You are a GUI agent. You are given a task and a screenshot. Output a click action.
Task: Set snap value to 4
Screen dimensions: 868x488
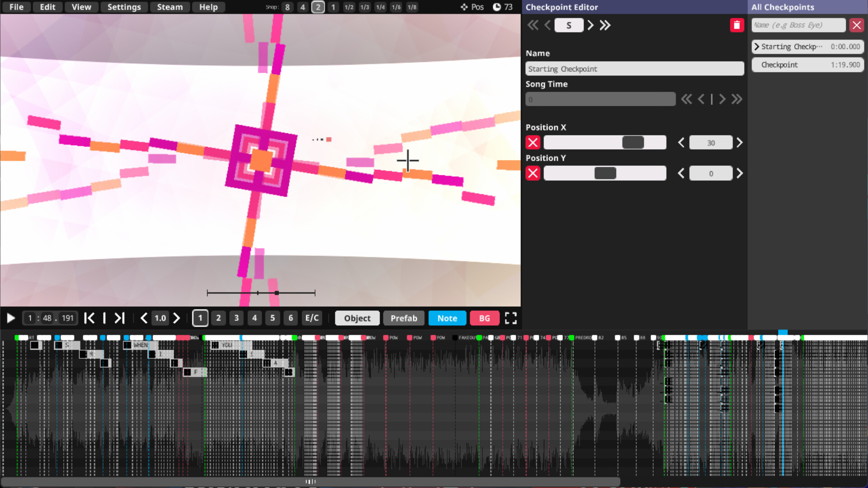click(x=303, y=7)
